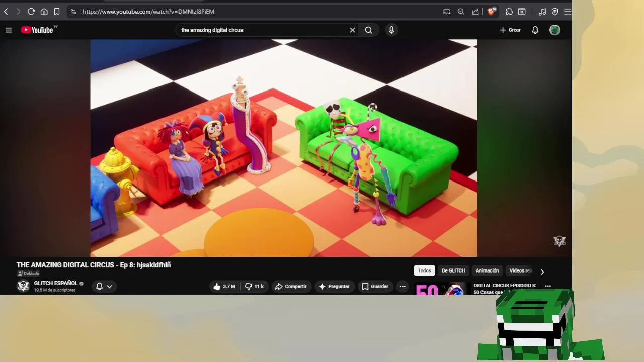This screenshot has width=644, height=362.
Task: Open the browser extensions puzzle icon
Action: (x=509, y=11)
